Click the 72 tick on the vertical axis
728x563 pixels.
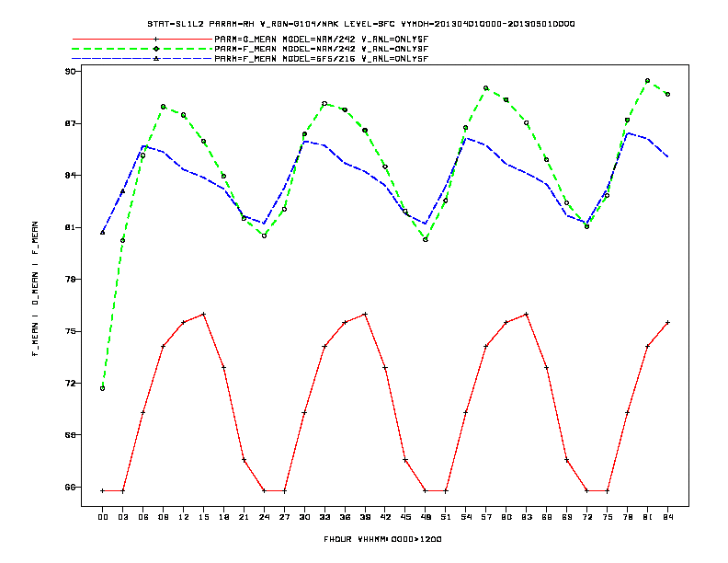tap(70, 384)
